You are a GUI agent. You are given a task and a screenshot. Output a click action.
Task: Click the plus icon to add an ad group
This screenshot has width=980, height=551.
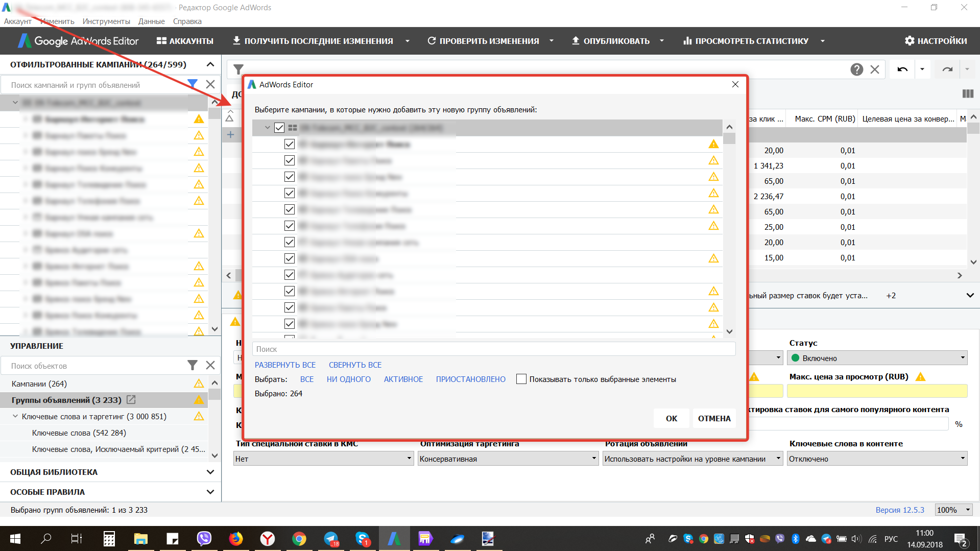pos(230,135)
